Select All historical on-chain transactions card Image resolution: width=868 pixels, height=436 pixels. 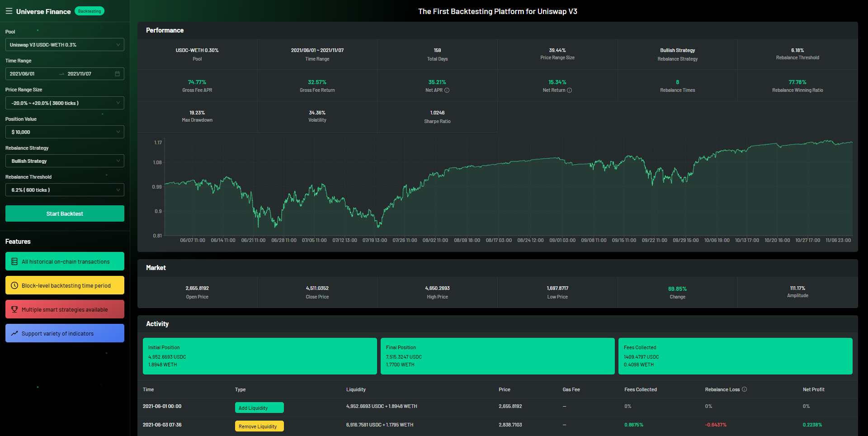pos(65,261)
